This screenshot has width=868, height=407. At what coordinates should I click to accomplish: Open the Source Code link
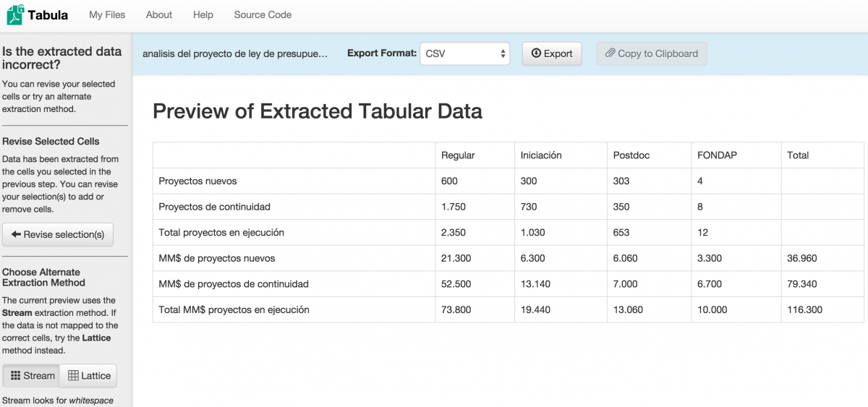coord(263,14)
